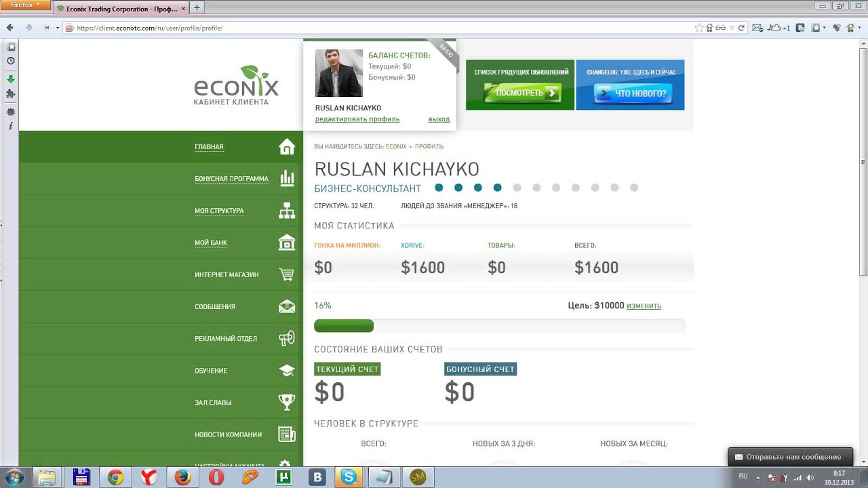Screen dimensions: 868x488
Task: Open the Зал славы menu item
Action: 213,403
